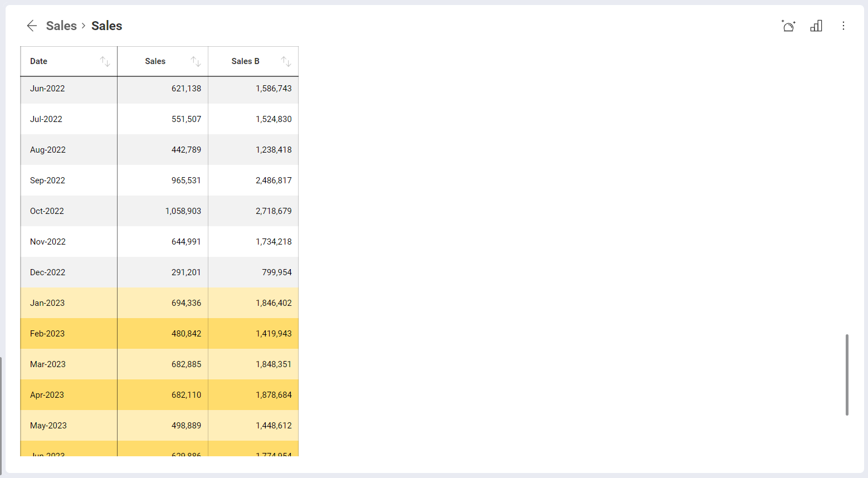Image resolution: width=868 pixels, height=478 pixels.
Task: Click Sales value 965,531
Action: click(x=186, y=181)
